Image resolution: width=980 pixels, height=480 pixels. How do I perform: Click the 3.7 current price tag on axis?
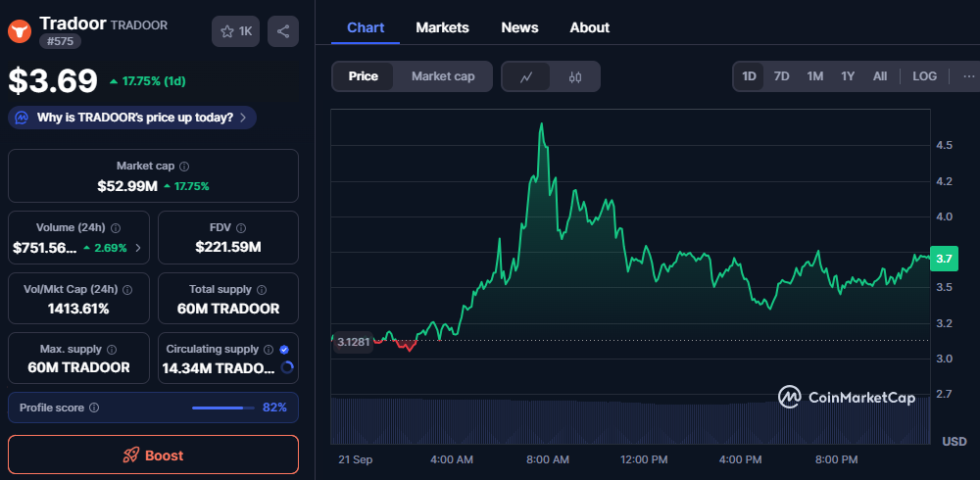coord(944,259)
